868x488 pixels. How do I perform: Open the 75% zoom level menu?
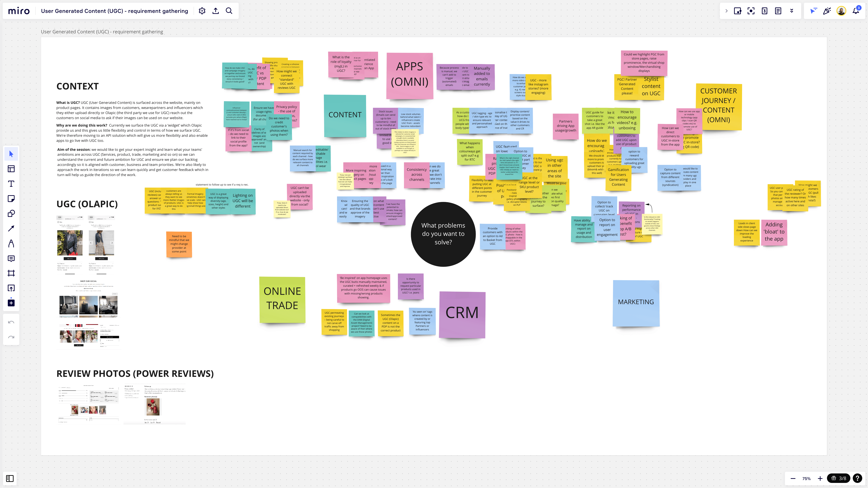click(806, 478)
